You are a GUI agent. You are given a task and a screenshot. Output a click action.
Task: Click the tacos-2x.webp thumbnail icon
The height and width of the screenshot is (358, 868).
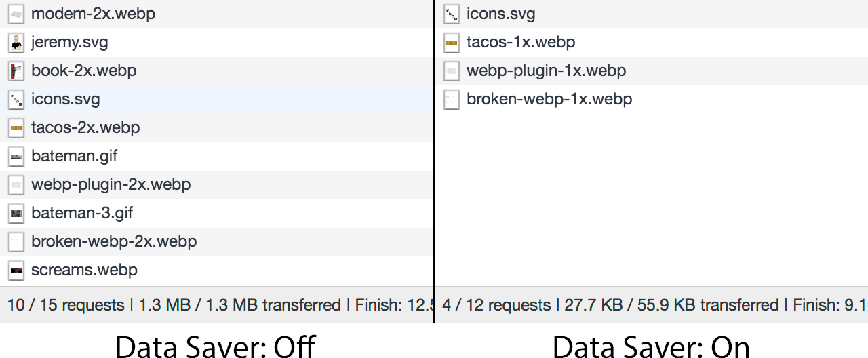[x=16, y=128]
